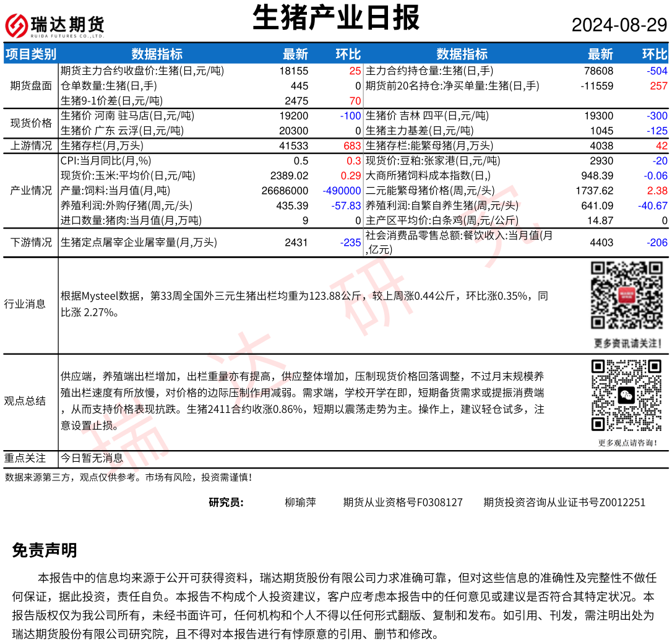Click the 现货价:豆粕:张家港 indicator label
The width and height of the screenshot is (672, 642).
click(433, 161)
